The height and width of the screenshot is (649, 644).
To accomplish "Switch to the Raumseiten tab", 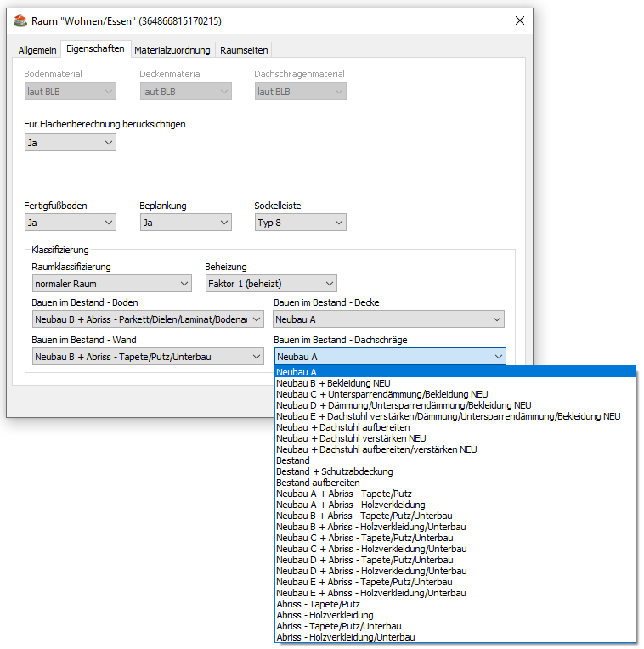I will point(244,50).
